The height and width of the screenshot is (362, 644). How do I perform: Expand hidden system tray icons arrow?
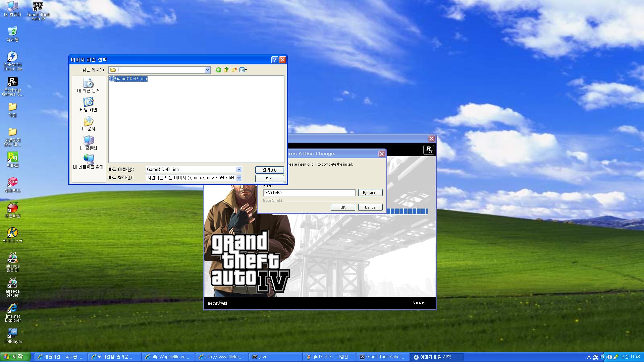click(603, 357)
